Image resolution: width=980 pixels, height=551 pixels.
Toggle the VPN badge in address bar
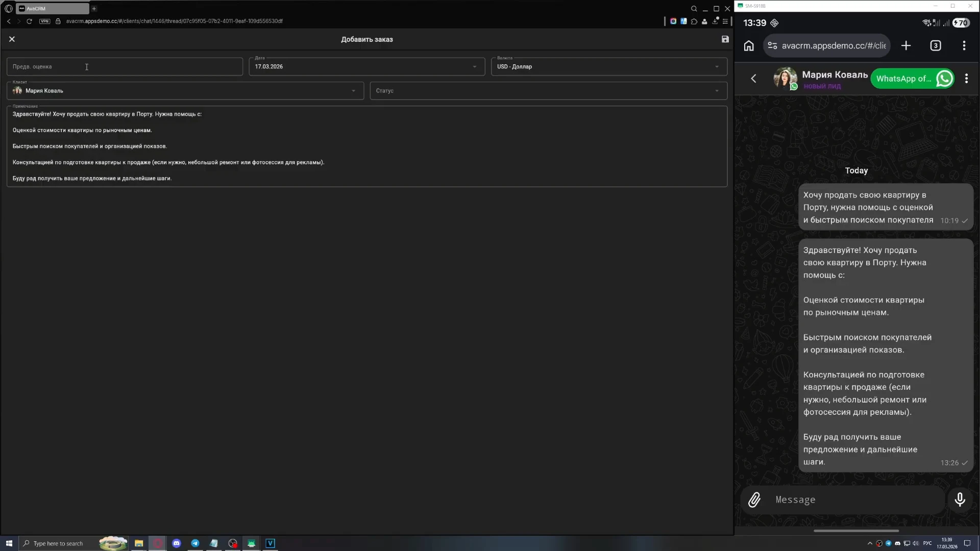tap(45, 21)
